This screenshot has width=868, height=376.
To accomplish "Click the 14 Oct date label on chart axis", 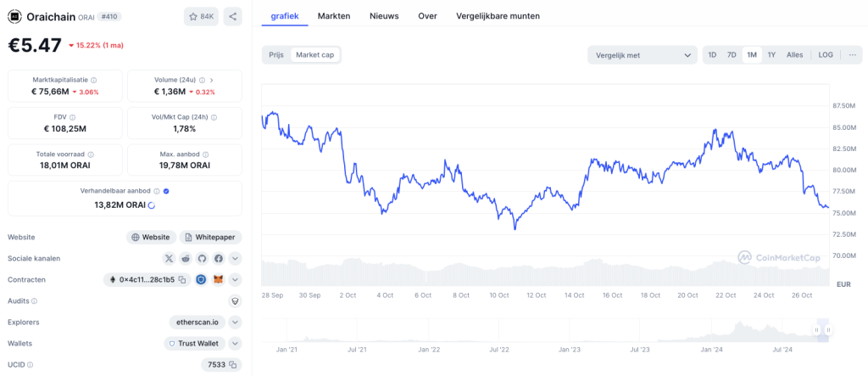I will 575,295.
